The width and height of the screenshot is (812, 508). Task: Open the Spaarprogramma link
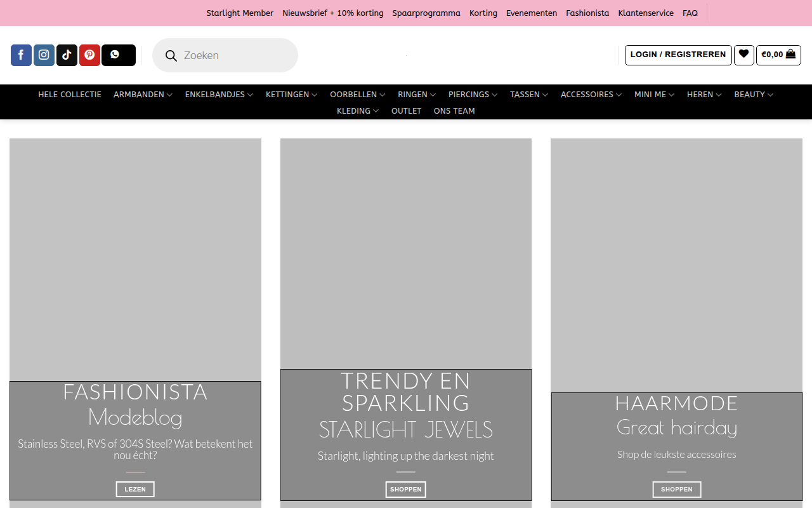(x=426, y=13)
